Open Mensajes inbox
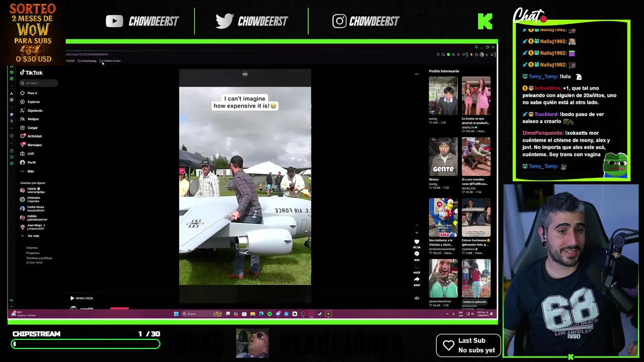 tap(31, 145)
